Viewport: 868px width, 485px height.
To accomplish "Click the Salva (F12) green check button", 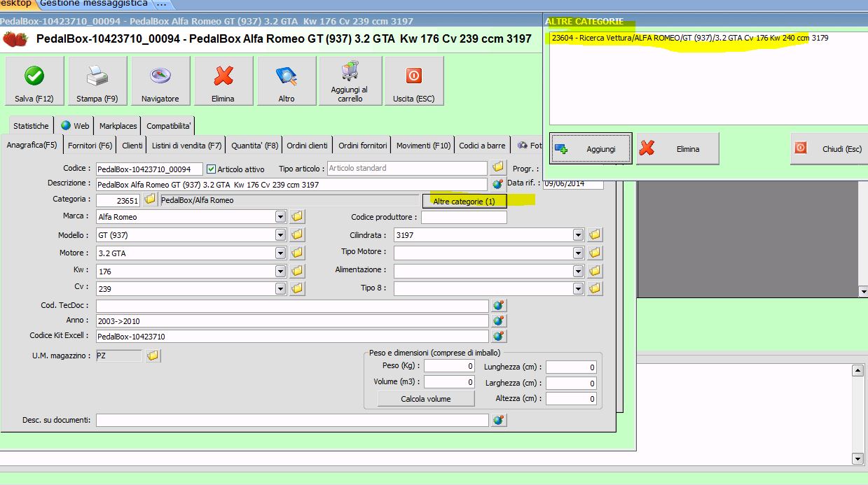I will [x=34, y=80].
